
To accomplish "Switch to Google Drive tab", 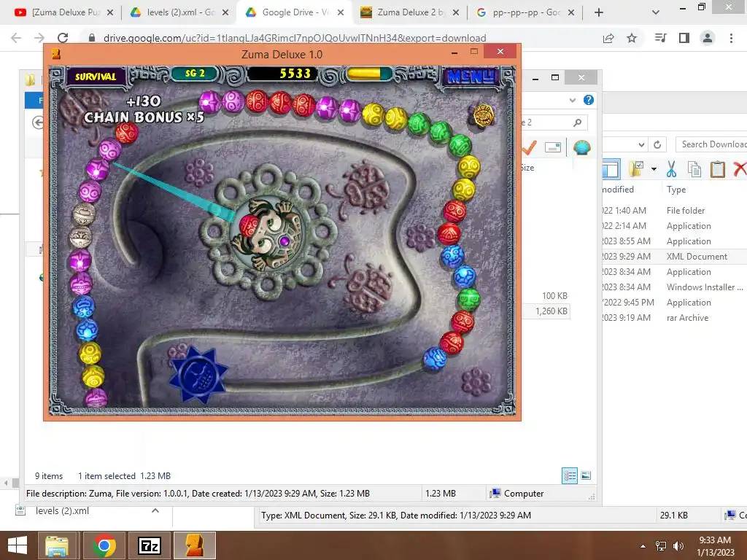I will click(295, 12).
